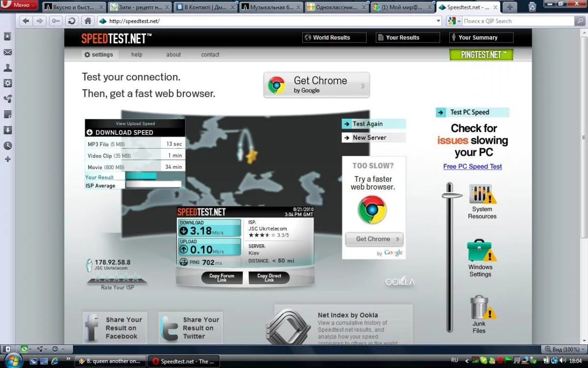Switch to the Музыкальная б... tab
Viewport: 588px width, 368px height.
(x=271, y=7)
